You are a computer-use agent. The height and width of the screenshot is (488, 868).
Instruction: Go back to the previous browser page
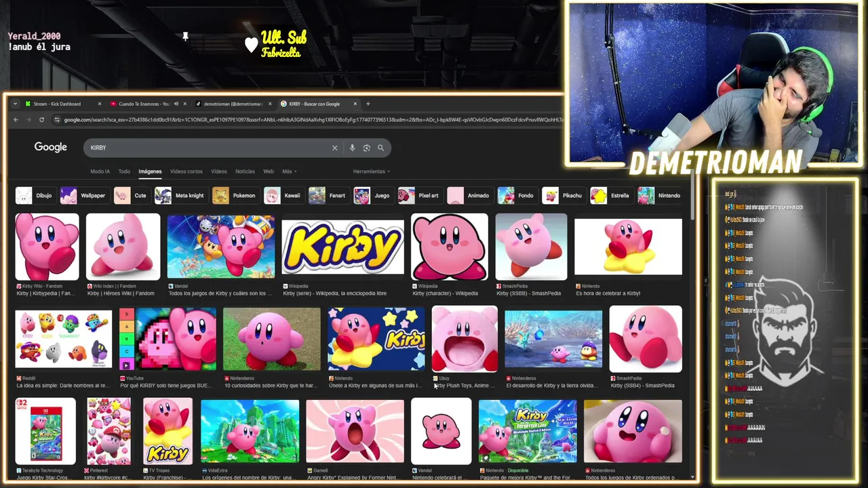(16, 120)
